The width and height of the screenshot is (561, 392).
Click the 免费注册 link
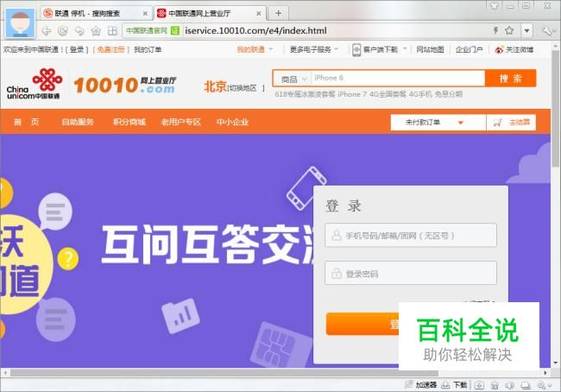111,49
